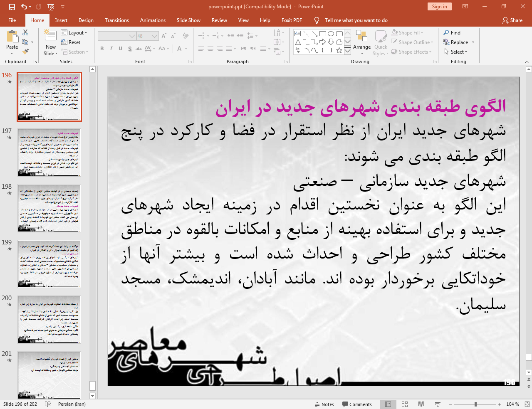Toggle Center alignment

click(210, 49)
